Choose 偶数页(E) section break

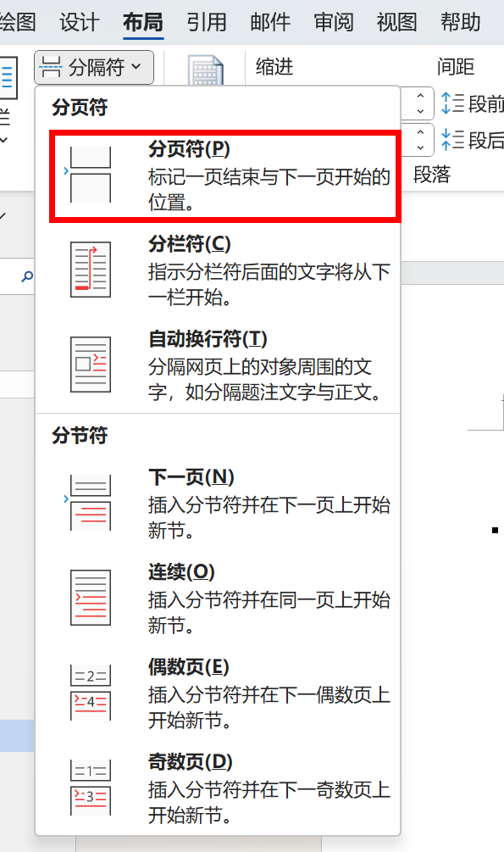tap(218, 693)
